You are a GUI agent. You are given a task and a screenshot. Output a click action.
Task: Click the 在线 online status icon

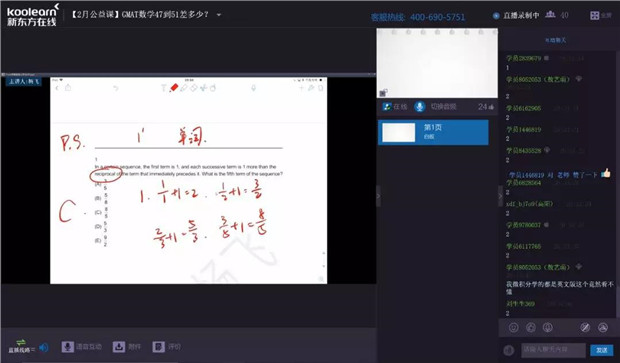coord(387,106)
